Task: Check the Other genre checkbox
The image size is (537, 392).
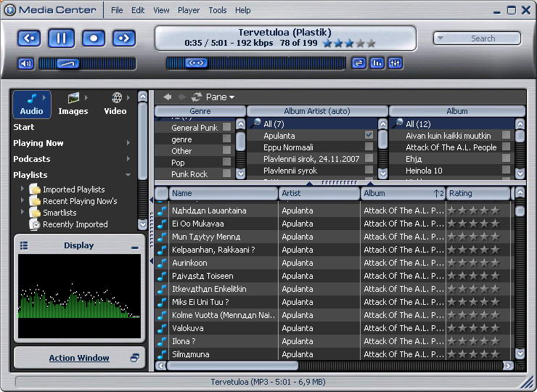Action: 226,150
